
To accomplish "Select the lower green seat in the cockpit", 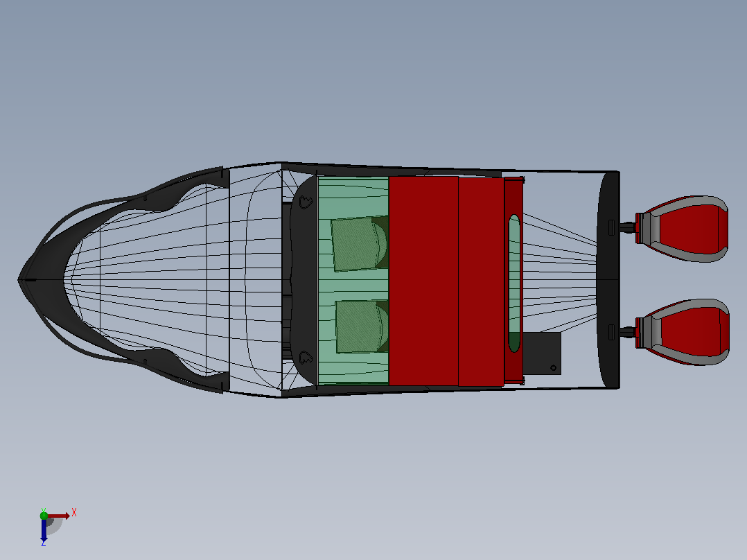I will (x=362, y=326).
